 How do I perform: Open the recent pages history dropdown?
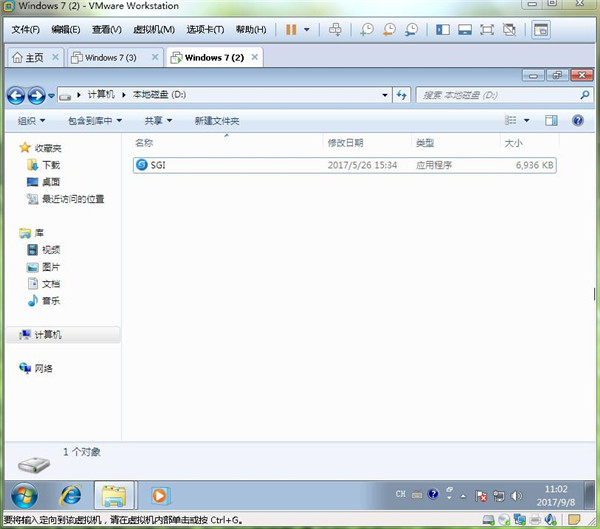[x=51, y=96]
